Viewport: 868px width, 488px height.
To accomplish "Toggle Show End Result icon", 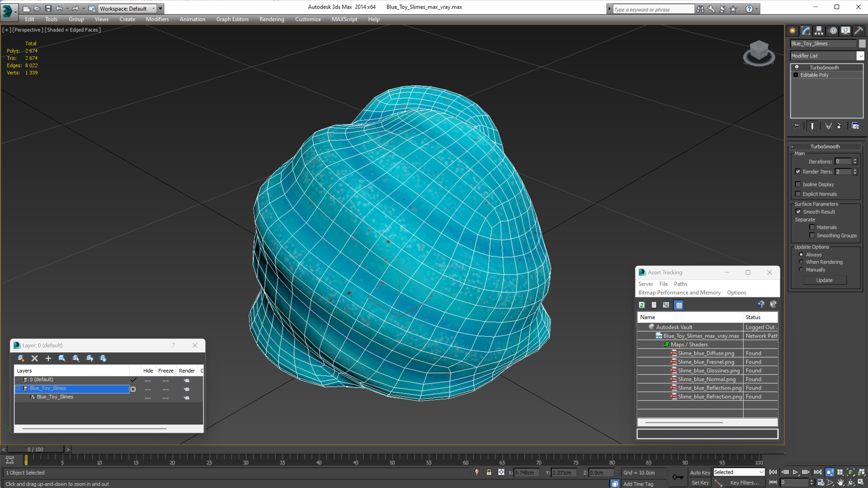I will [812, 126].
